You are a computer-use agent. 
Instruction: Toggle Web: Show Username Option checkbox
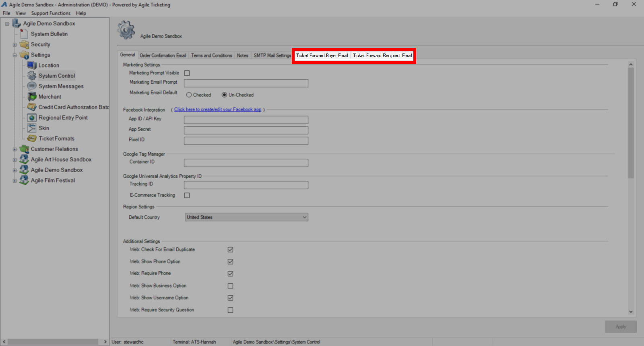[x=230, y=298]
